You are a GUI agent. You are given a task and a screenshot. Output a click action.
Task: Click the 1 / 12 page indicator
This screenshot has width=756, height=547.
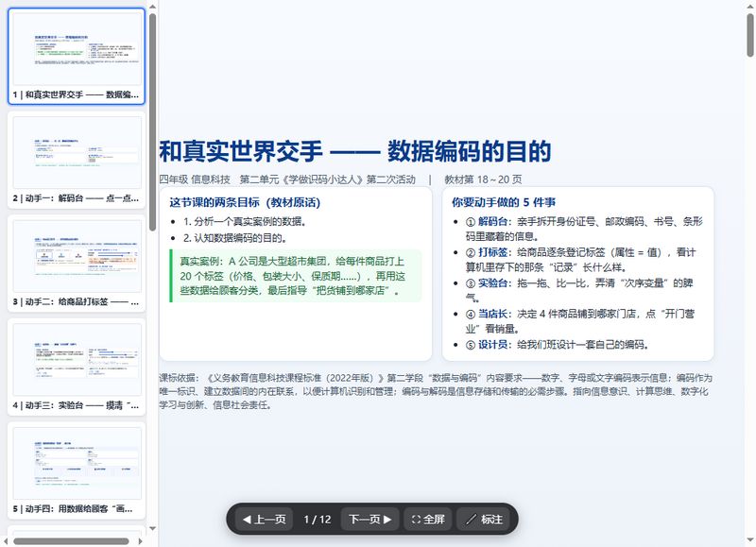click(x=318, y=520)
